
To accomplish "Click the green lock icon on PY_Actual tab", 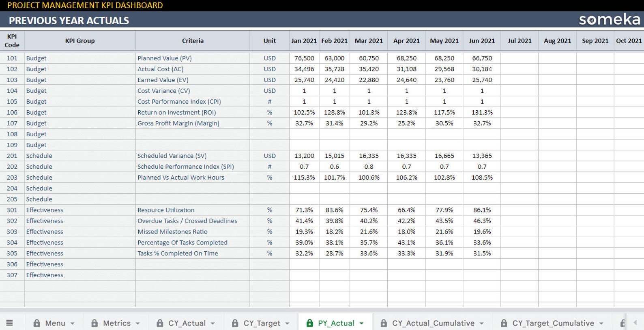I will pyautogui.click(x=309, y=323).
